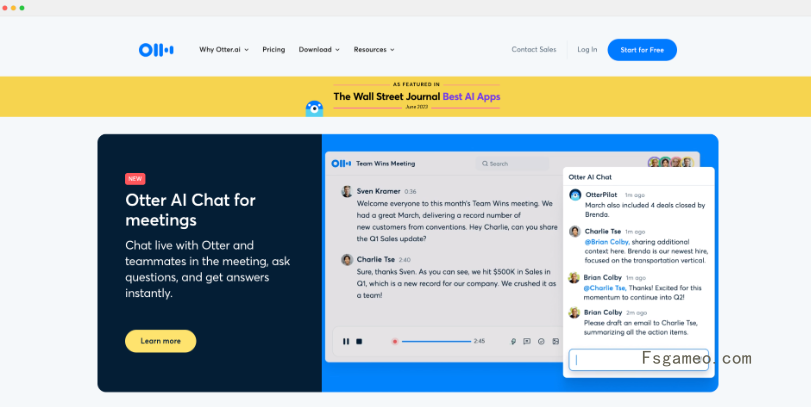
Task: Click Sven Kramer's avatar in transcript
Action: point(347,191)
